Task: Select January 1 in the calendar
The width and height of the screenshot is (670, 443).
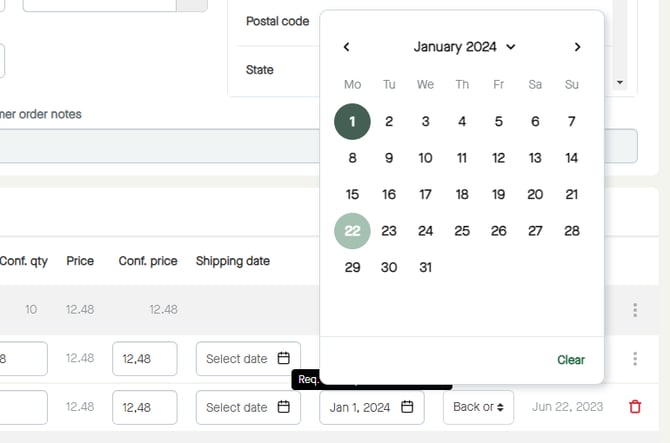Action: 352,122
